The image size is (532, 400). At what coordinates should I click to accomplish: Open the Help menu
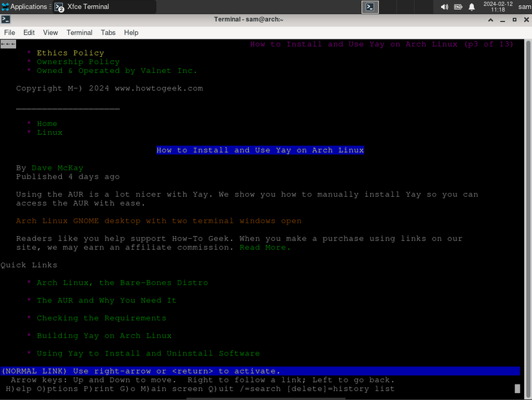131,32
